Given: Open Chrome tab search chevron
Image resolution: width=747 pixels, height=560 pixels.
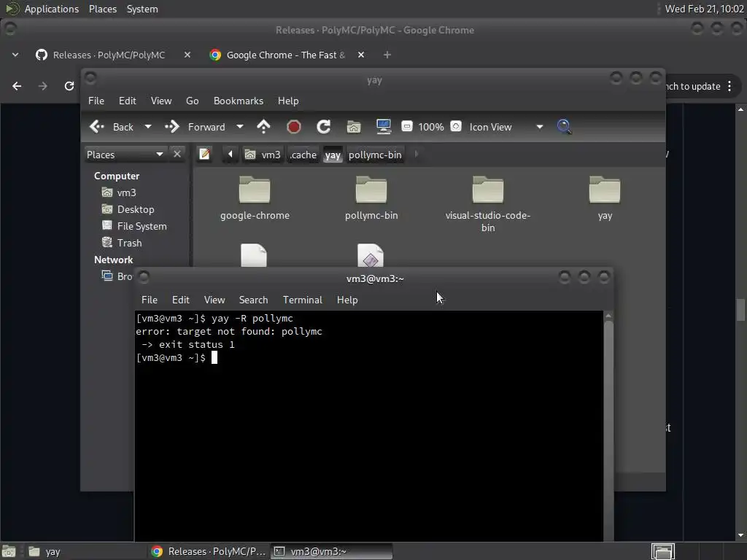Looking at the screenshot, I should (15, 55).
